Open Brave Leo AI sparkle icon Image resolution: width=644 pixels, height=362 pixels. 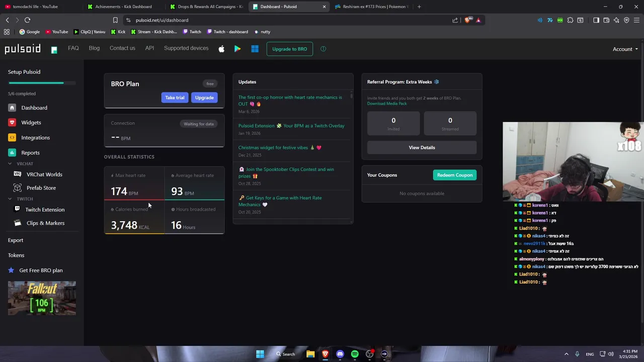pyautogui.click(x=616, y=20)
